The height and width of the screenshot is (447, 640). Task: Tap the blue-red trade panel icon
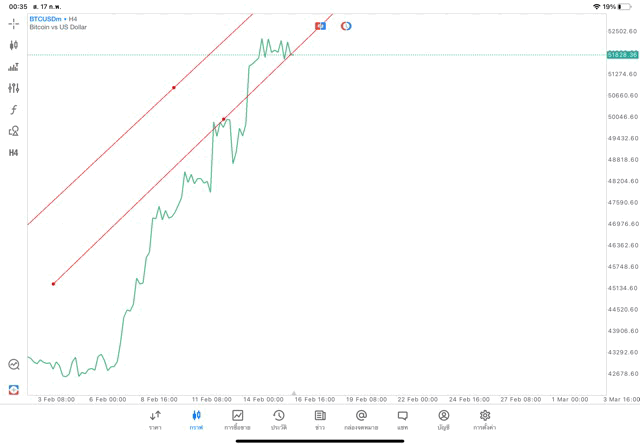point(320,26)
